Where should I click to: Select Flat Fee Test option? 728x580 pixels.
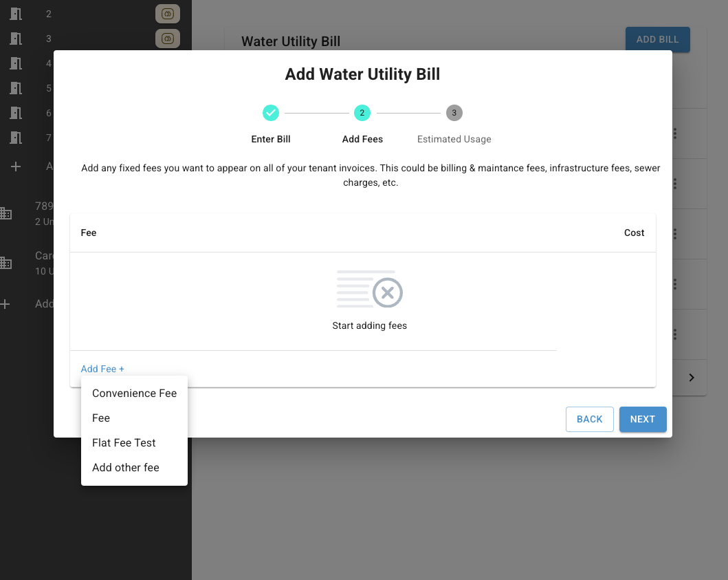[124, 443]
